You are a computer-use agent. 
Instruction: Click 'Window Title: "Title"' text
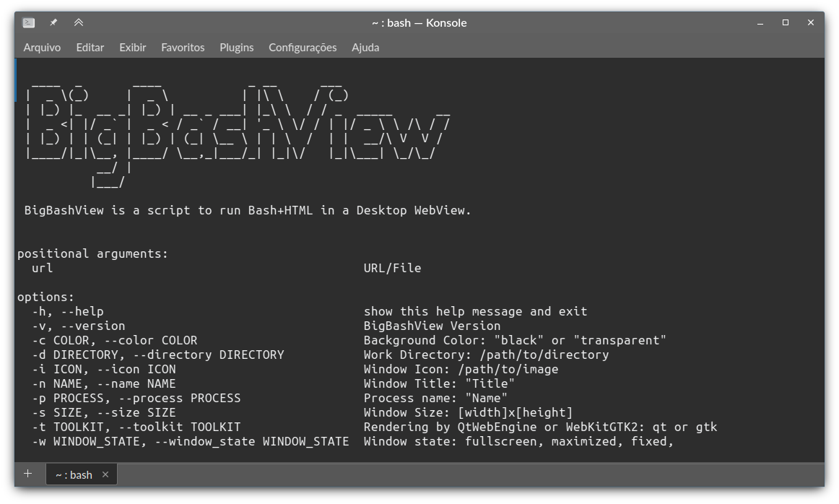[439, 383]
